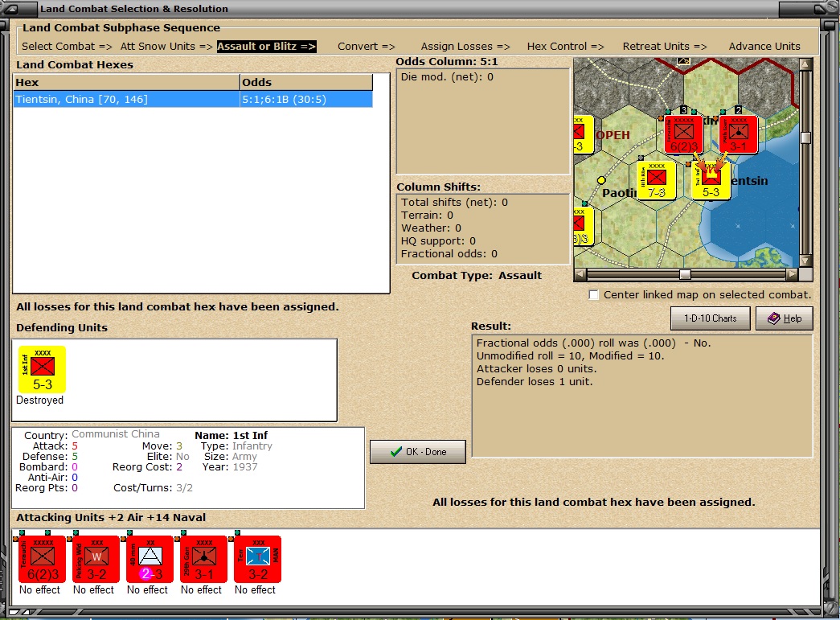Click the Hex column header

coord(126,83)
